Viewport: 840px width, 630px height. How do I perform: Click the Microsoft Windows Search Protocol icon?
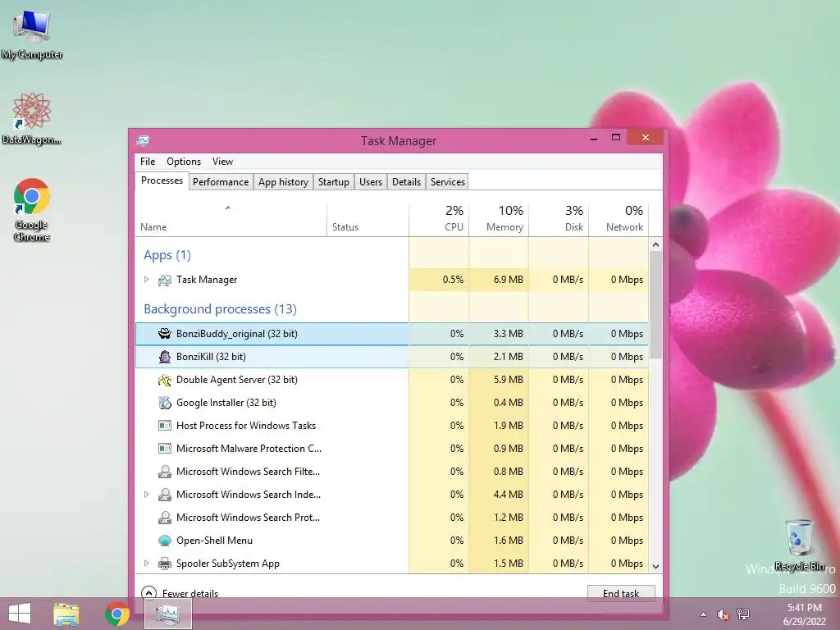point(164,518)
